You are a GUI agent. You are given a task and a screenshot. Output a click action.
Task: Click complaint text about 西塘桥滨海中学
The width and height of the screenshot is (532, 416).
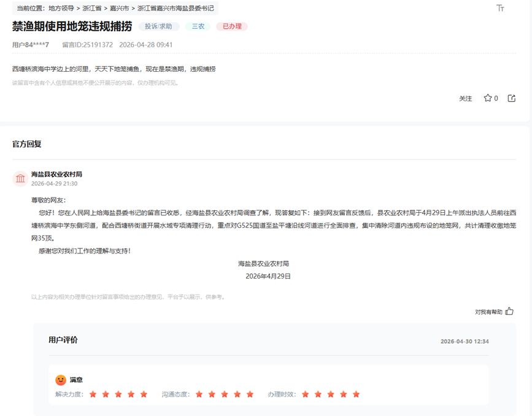[x=114, y=69]
